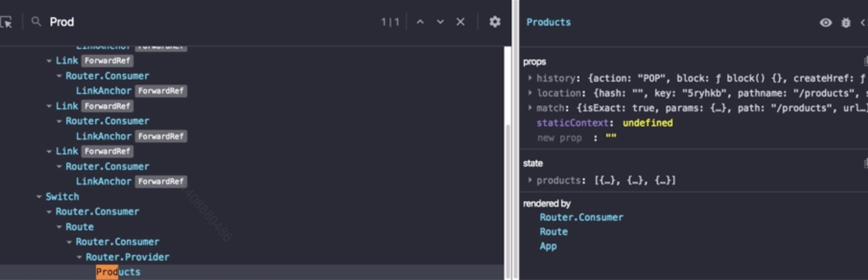Select Router.Provider in component tree

point(127,257)
